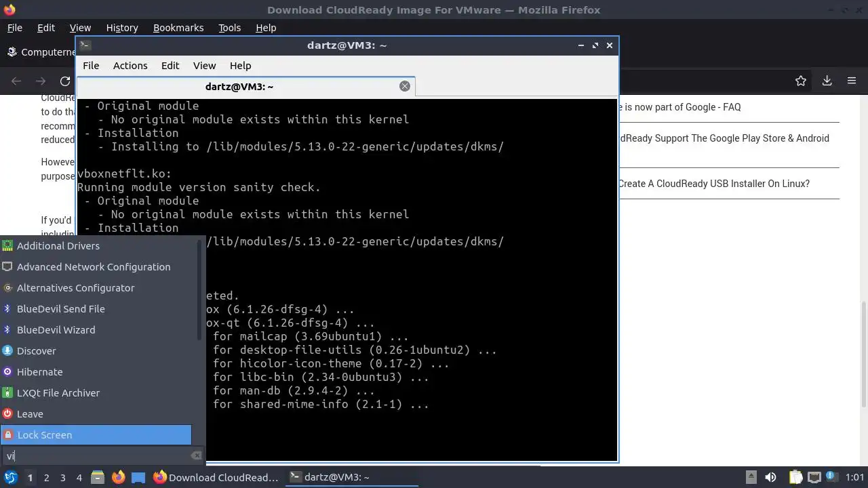Open the clipboard manager tray icon

tap(795, 477)
